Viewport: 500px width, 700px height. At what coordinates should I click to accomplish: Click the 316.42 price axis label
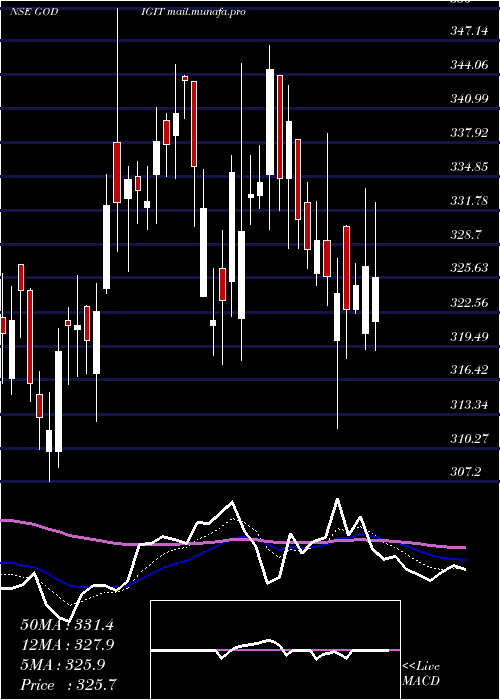[469, 371]
